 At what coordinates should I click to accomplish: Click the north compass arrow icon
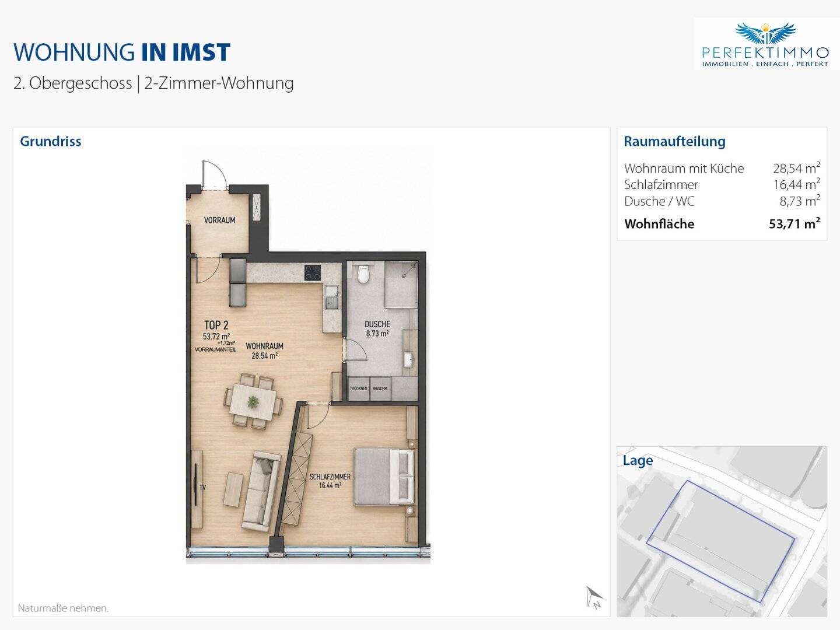tap(594, 597)
